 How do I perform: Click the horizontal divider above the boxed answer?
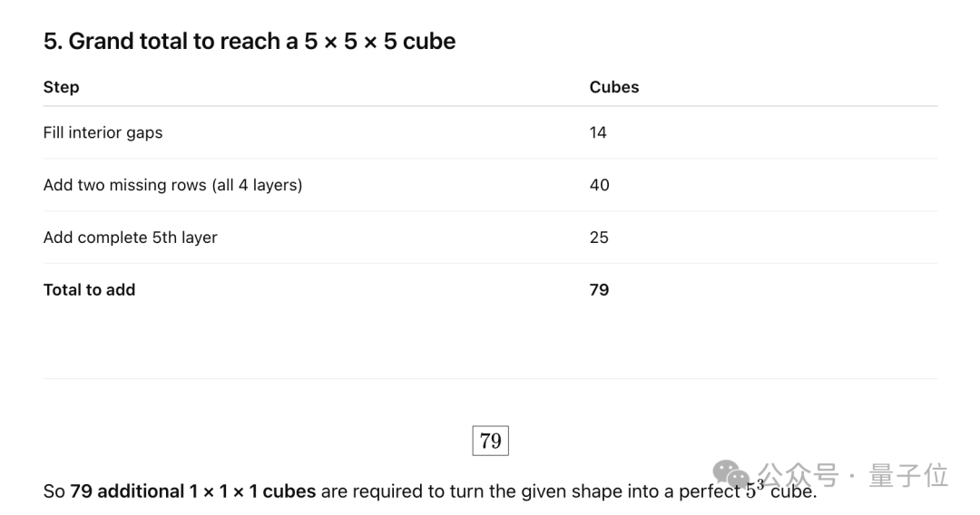coord(490,379)
